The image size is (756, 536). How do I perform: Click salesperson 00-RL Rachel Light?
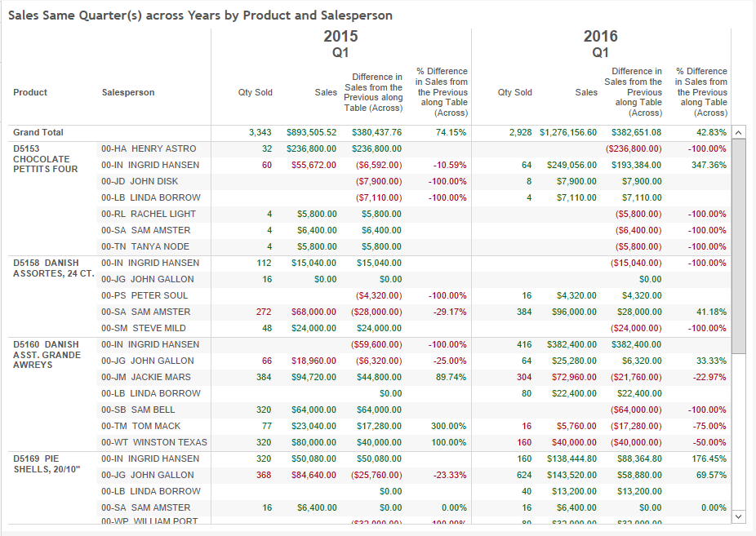point(149,214)
